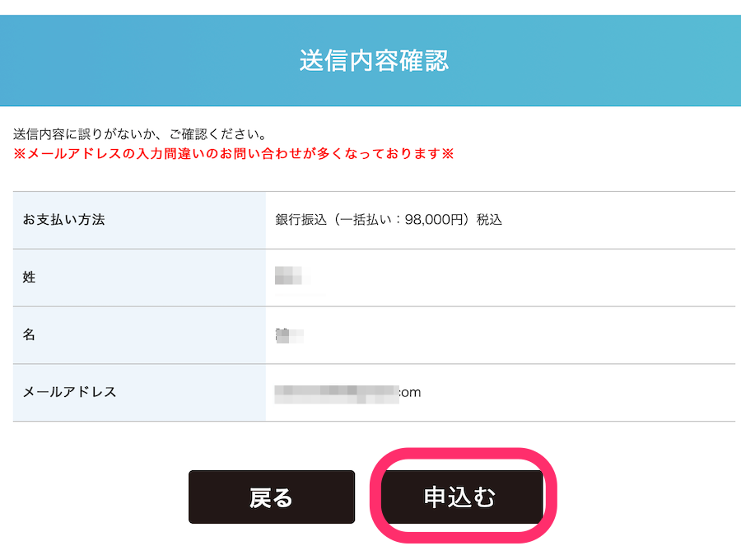This screenshot has height=560, width=741.
Task: Select the メールアドレス row label
Action: click(x=69, y=392)
